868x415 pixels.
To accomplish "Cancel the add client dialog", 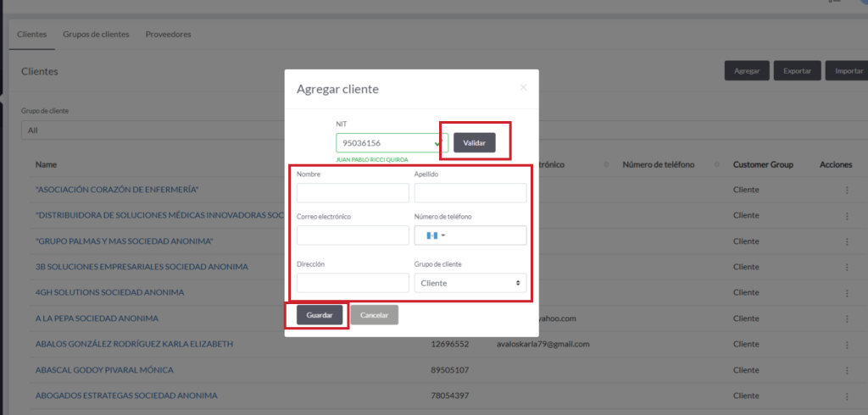I will point(374,315).
